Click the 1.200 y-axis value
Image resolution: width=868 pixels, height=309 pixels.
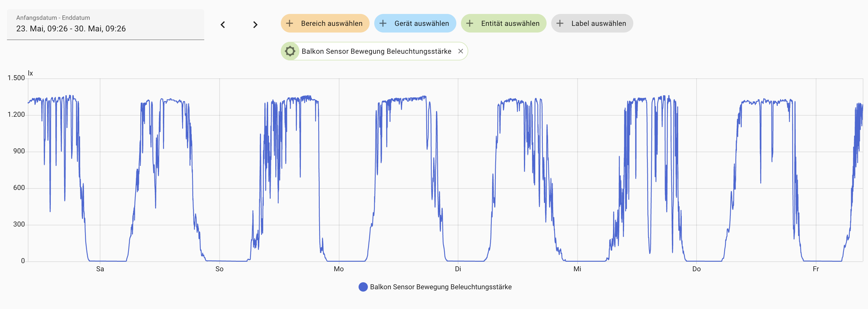point(16,115)
